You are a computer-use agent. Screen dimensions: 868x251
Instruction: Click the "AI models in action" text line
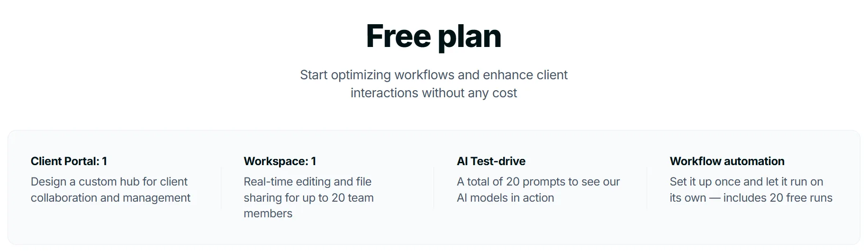pyautogui.click(x=505, y=198)
